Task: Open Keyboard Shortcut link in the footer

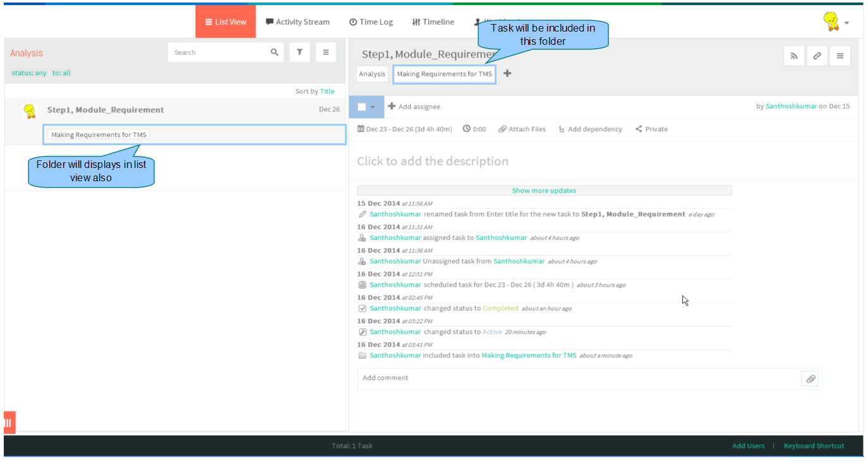Action: [814, 446]
